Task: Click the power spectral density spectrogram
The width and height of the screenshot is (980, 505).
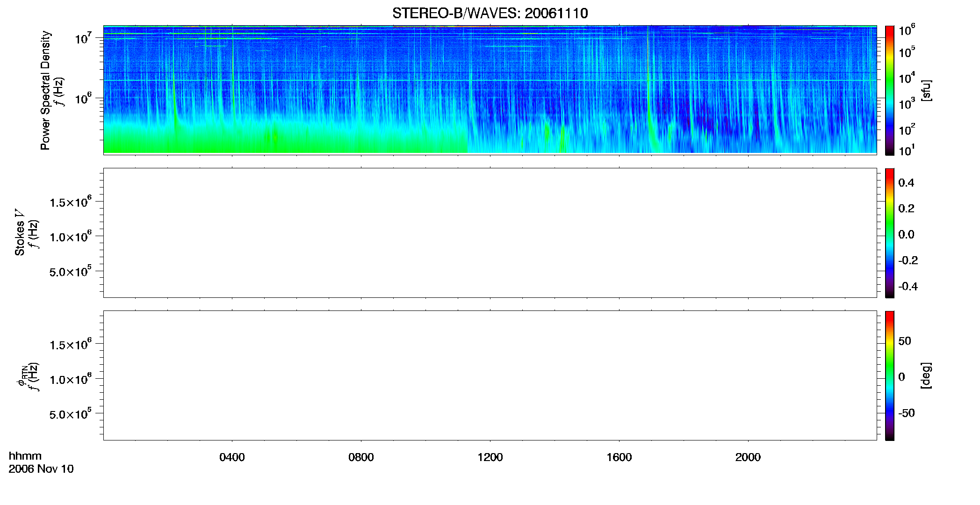Action: 490,89
